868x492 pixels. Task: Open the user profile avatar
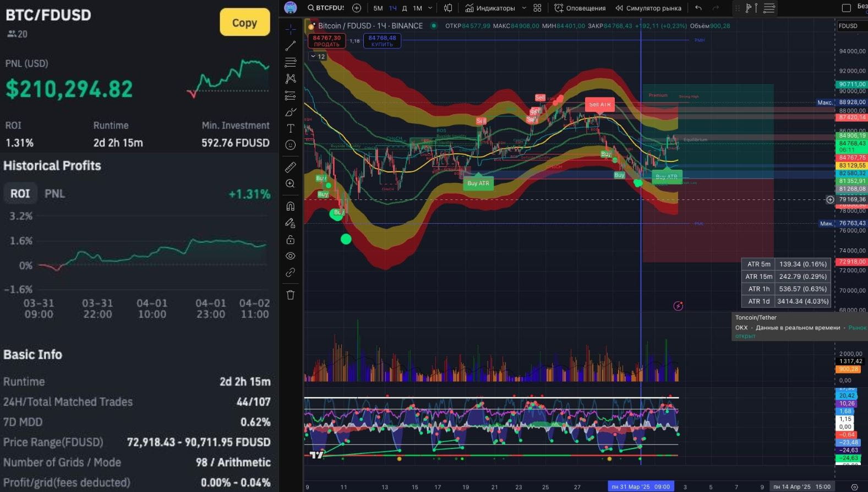[291, 8]
